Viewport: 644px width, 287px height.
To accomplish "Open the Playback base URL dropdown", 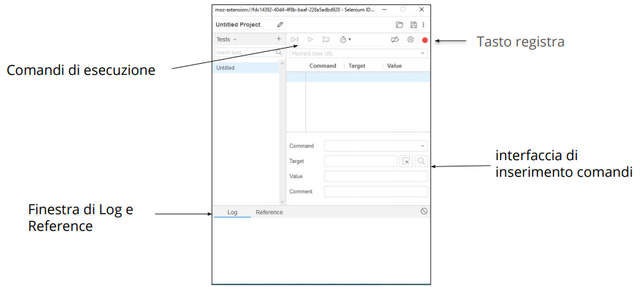I will click(422, 53).
